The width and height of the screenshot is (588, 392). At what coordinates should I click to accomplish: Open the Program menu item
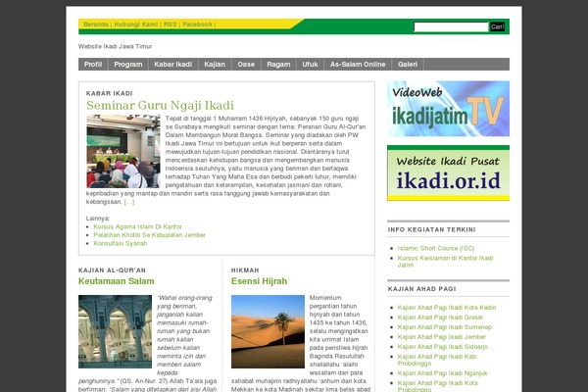(128, 64)
